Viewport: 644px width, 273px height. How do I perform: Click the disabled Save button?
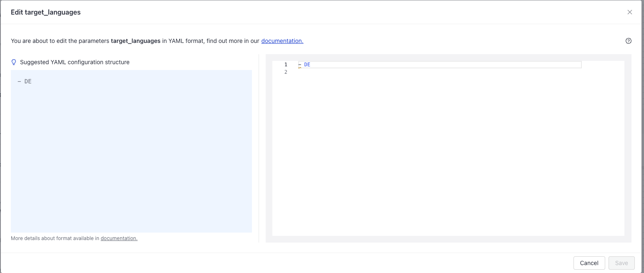tap(621, 263)
